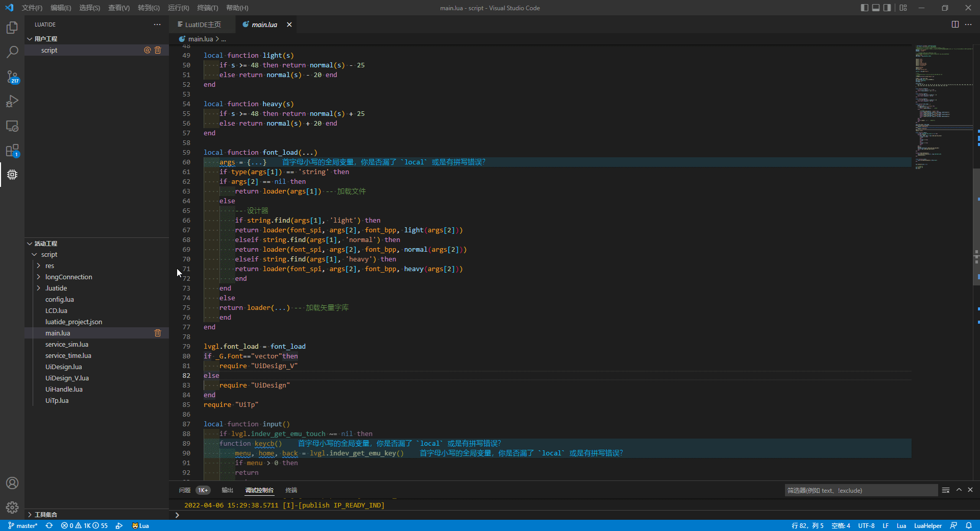Viewport: 980px width, 531px height.
Task: Expand the .luatide folder
Action: pyautogui.click(x=38, y=288)
